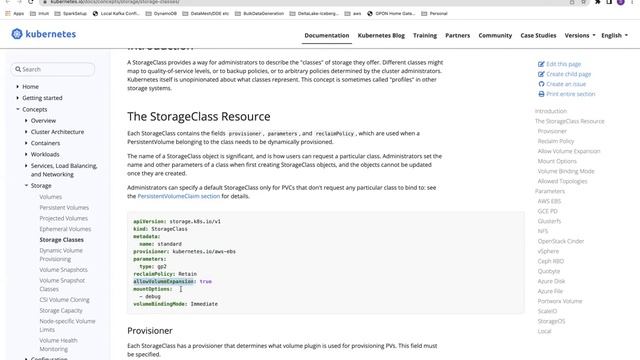
Task: Open the Ephemeral Volumes sidebar page
Action: pyautogui.click(x=65, y=229)
